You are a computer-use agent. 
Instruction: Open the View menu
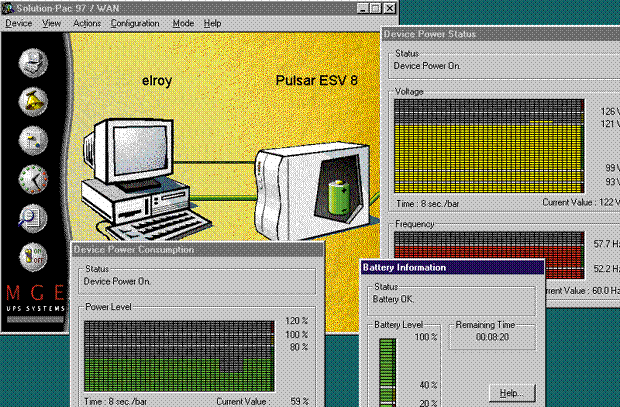click(x=52, y=22)
